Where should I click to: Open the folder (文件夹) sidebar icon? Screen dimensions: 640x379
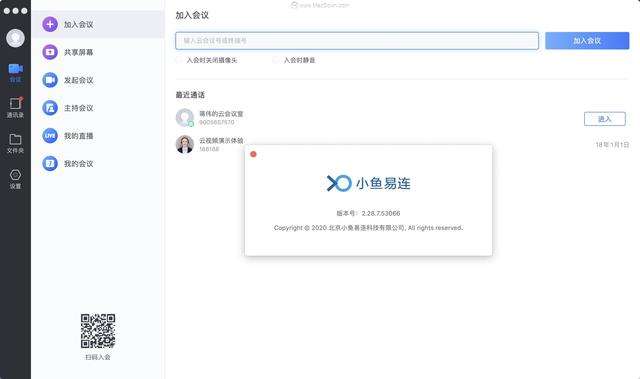15,144
